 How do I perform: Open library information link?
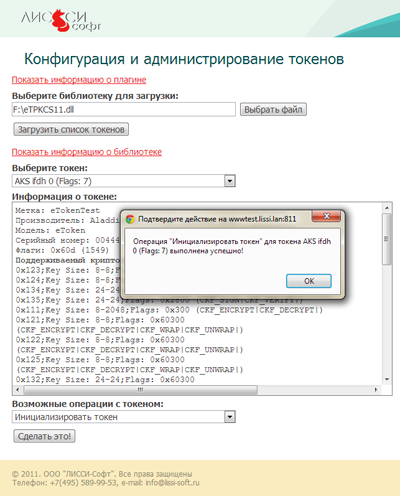pos(87,152)
